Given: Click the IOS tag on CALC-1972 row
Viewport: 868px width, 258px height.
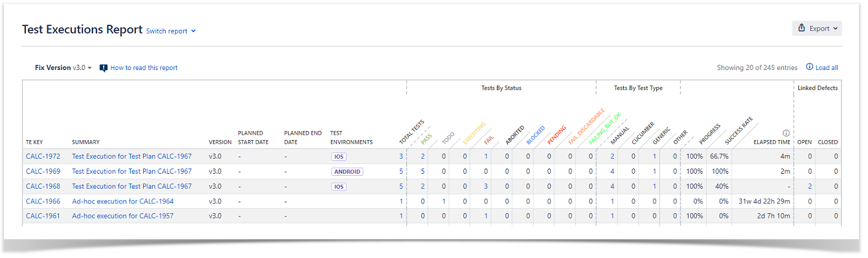Looking at the screenshot, I should 339,157.
